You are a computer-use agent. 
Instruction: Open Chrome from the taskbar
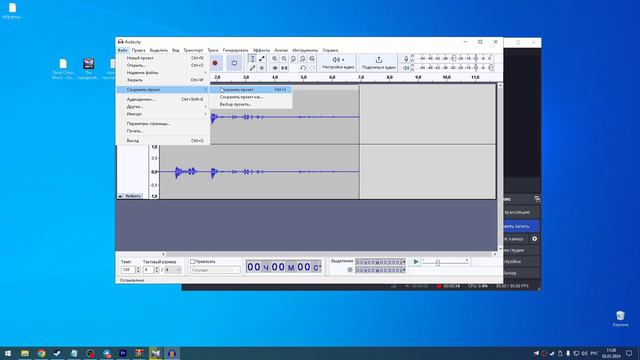(41, 353)
